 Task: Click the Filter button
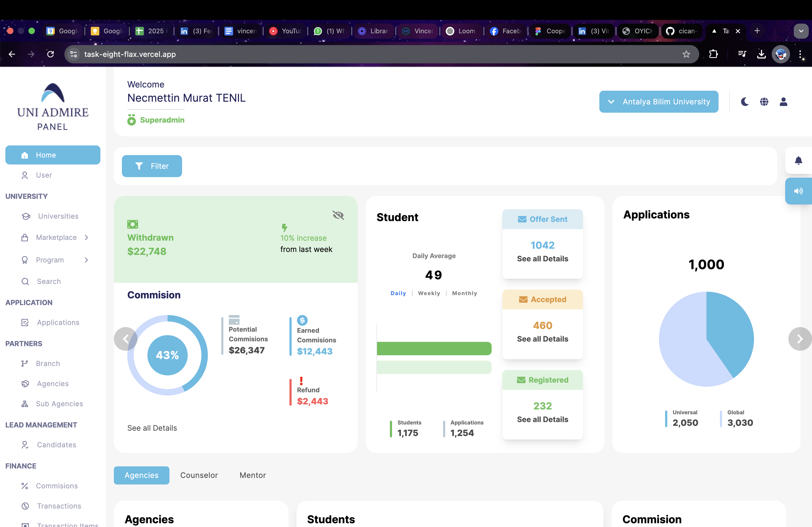click(152, 166)
